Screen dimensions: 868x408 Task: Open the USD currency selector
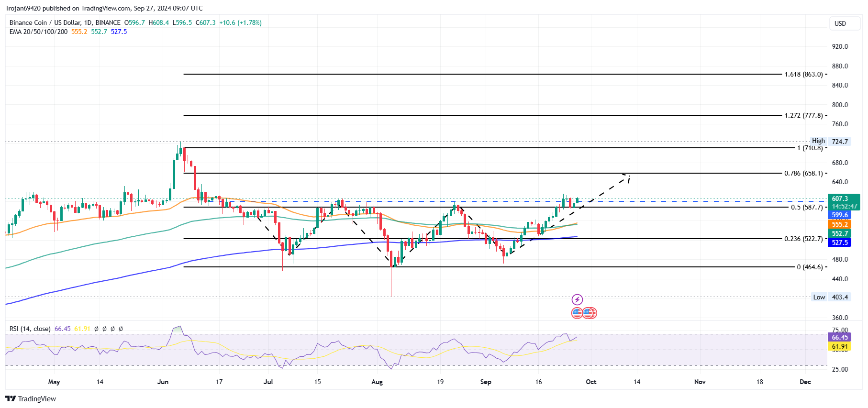tap(845, 23)
